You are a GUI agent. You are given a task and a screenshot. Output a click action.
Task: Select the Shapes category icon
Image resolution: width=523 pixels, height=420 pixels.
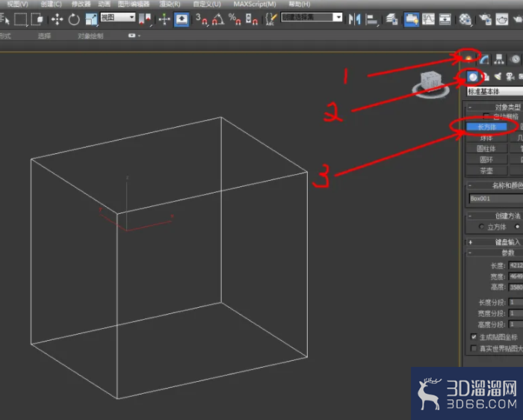pos(486,77)
